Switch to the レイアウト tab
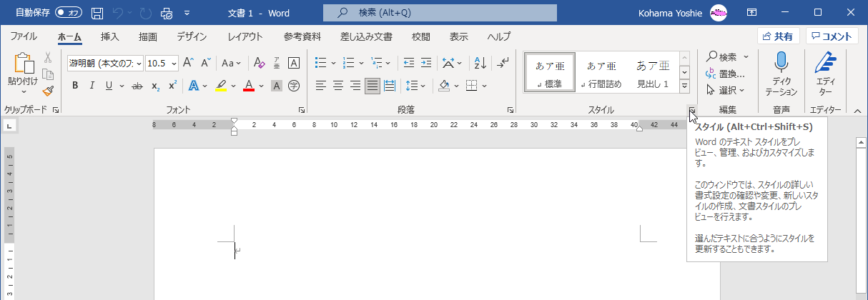The image size is (868, 300). coord(245,36)
